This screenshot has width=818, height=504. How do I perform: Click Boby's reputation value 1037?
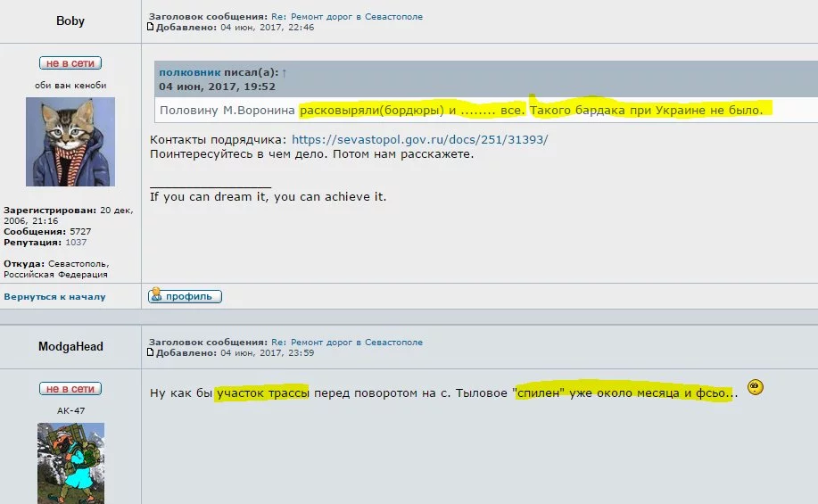pyautogui.click(x=76, y=242)
